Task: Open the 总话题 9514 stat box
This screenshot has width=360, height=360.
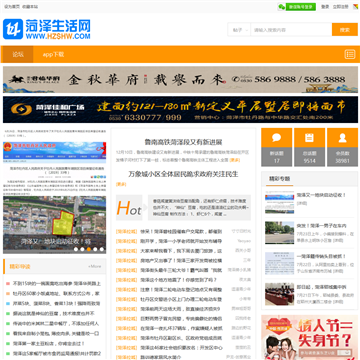Action: click(x=309, y=147)
